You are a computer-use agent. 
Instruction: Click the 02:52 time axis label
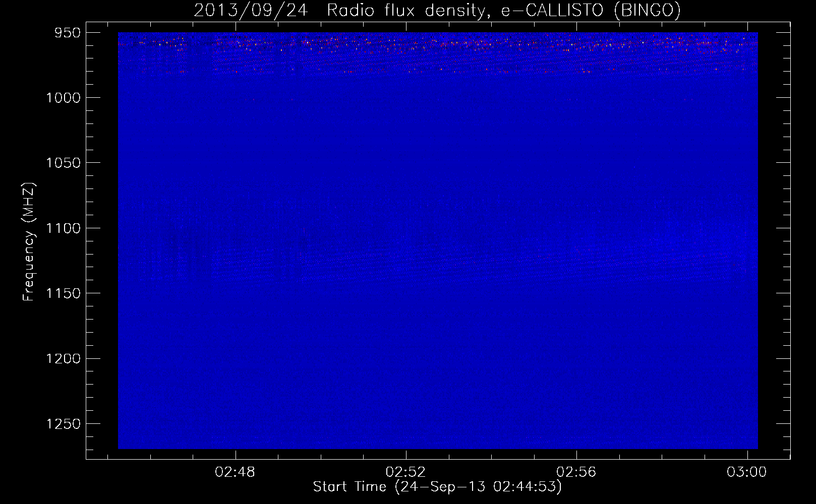pyautogui.click(x=405, y=472)
